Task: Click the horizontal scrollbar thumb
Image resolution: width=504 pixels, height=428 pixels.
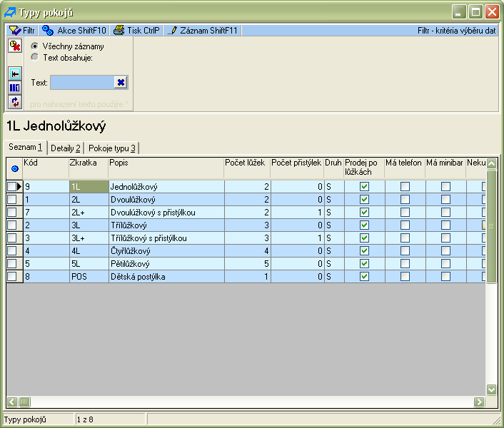Action: (x=24, y=402)
